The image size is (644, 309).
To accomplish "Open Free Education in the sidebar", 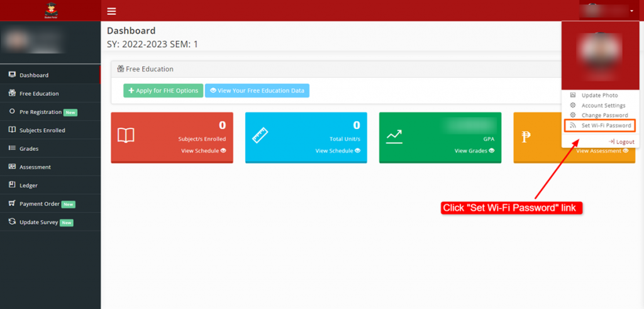I will (x=39, y=93).
